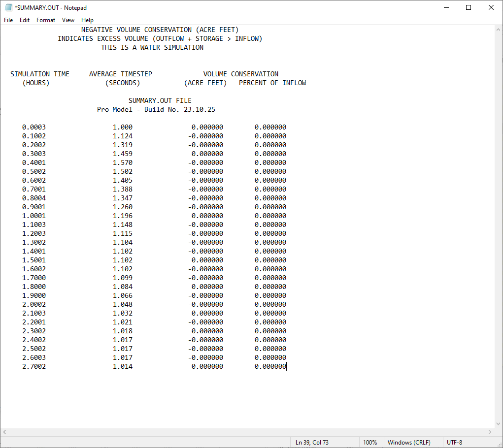Image resolution: width=503 pixels, height=448 pixels.
Task: Click the horizontal scrollbar left arrow
Action: [x=4, y=432]
